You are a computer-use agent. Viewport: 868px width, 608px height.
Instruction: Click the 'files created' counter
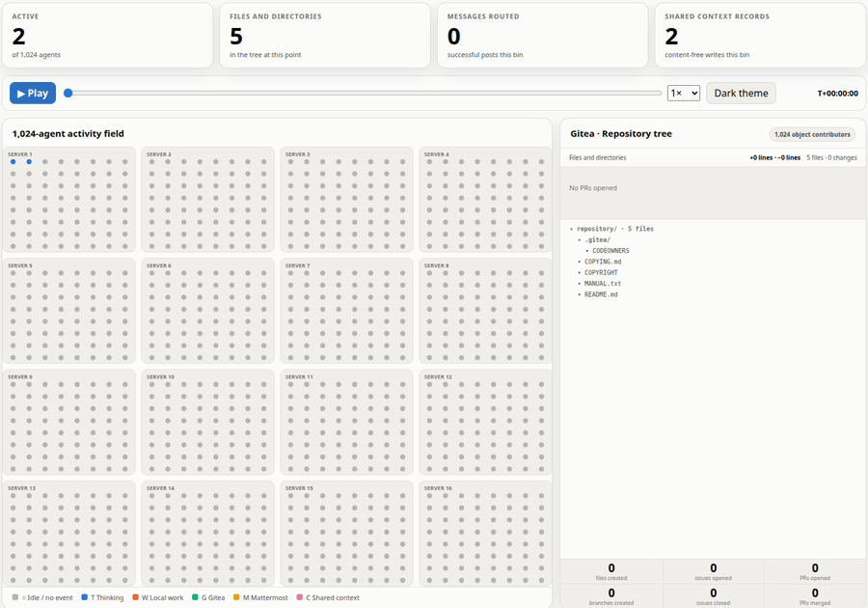(x=611, y=571)
